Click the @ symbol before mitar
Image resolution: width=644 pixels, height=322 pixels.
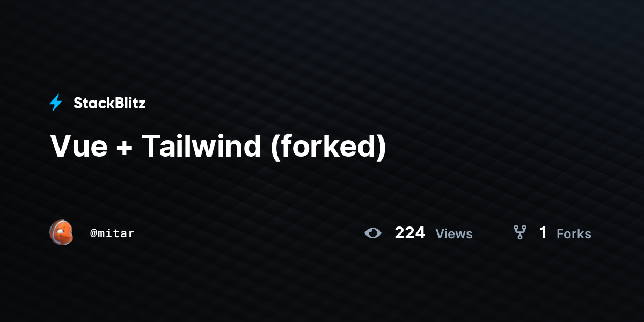[93, 233]
